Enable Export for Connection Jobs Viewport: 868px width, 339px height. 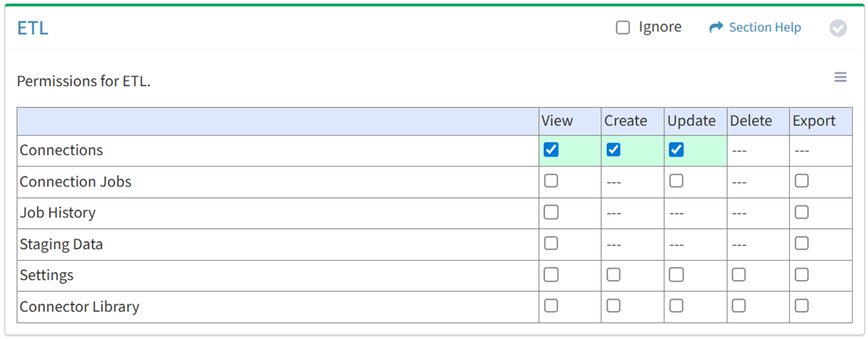[x=802, y=181]
